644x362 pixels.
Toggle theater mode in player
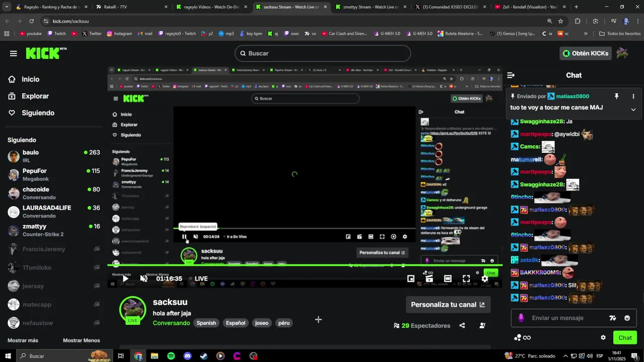(x=448, y=279)
